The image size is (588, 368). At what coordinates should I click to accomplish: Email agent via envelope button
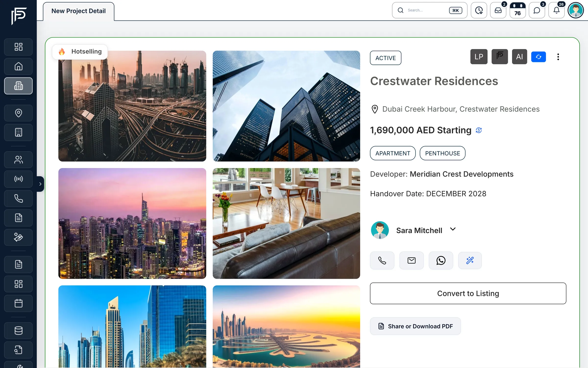click(412, 260)
